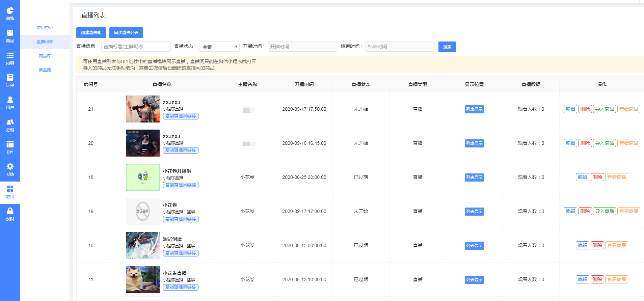Delete room 18 with 删除 button

(x=597, y=177)
